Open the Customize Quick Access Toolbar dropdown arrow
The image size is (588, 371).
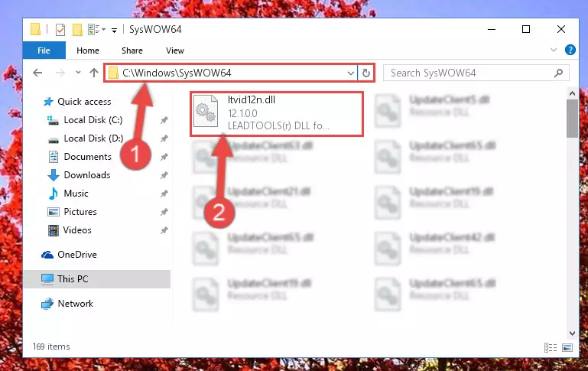pyautogui.click(x=114, y=30)
